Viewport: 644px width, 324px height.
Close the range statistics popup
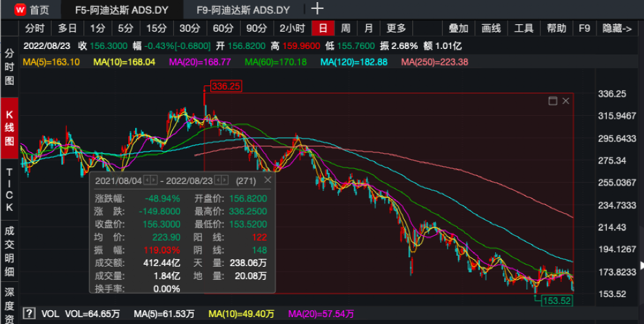(x=268, y=180)
